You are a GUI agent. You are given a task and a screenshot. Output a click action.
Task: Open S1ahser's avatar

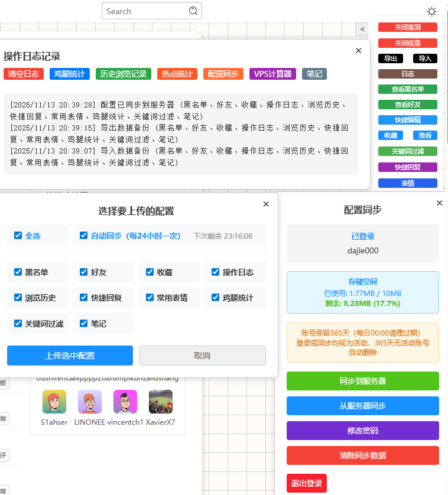coord(54,402)
